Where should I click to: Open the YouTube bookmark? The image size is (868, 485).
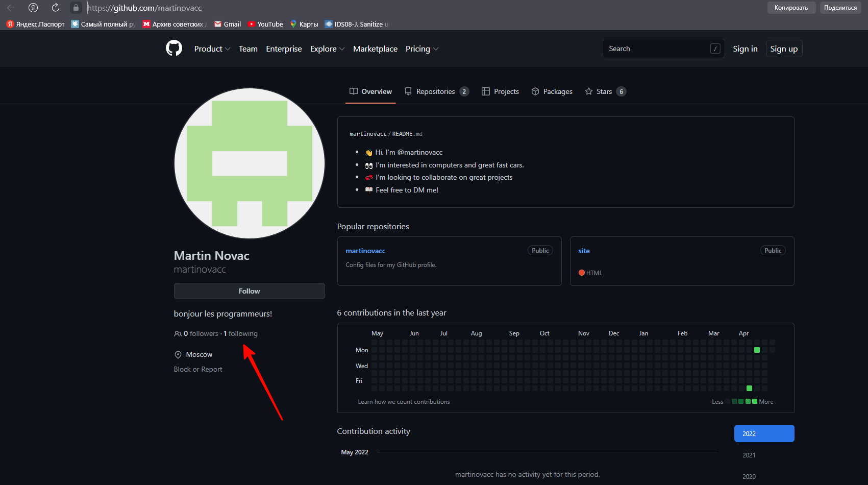pyautogui.click(x=265, y=24)
